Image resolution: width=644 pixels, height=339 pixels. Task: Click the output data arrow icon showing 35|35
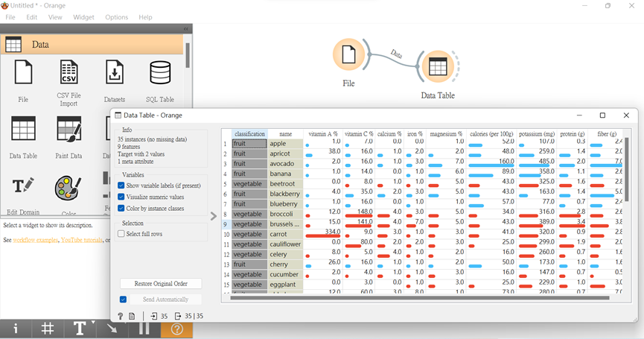point(178,316)
